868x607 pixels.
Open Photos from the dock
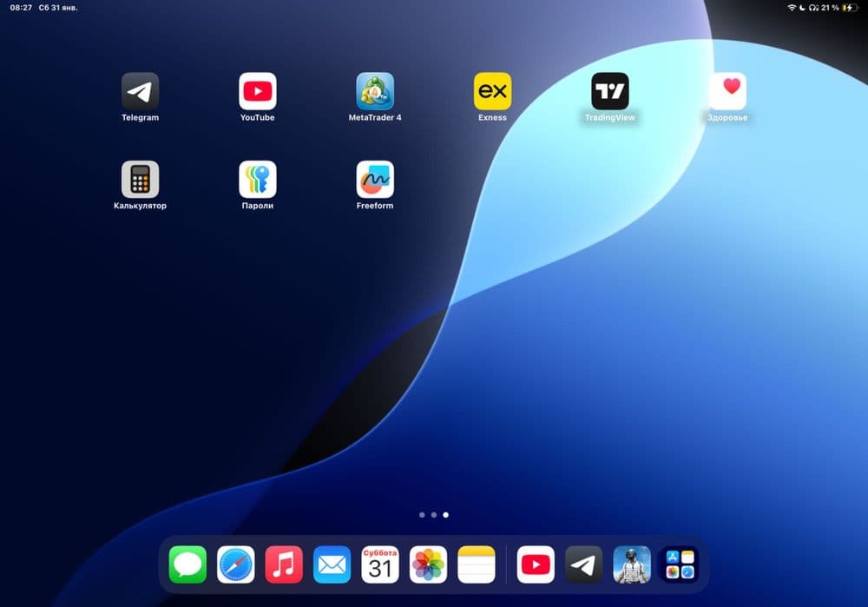point(428,564)
